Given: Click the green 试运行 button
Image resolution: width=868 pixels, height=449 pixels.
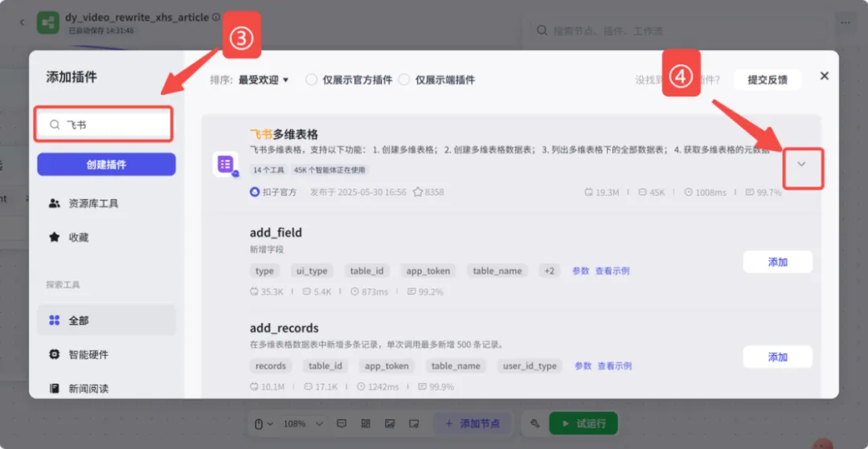Looking at the screenshot, I should coord(583,423).
